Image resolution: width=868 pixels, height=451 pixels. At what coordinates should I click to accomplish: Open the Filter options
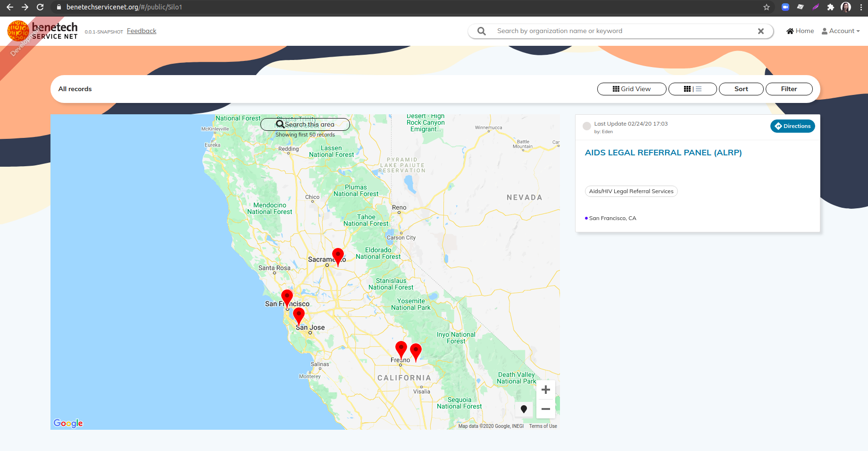point(789,89)
